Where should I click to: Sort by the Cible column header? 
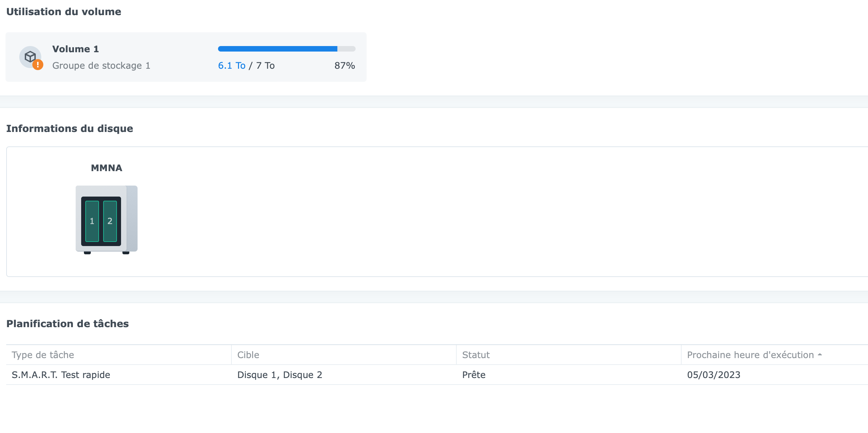248,355
